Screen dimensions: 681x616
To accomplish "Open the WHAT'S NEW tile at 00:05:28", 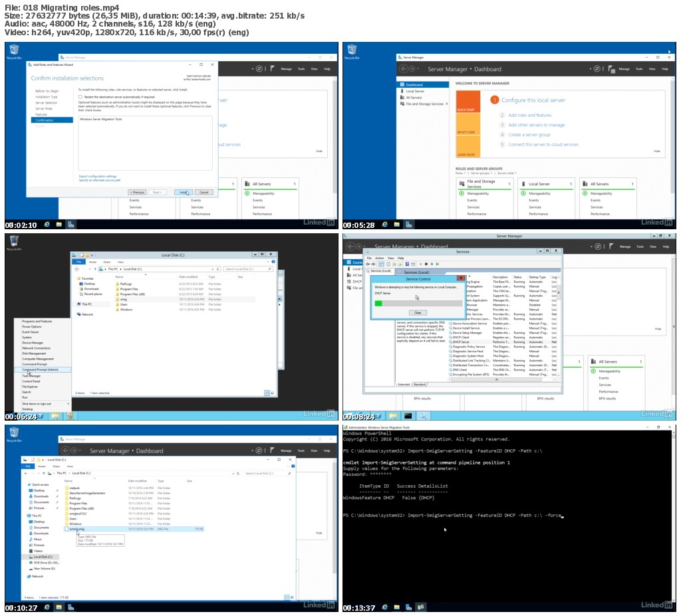I will tap(468, 124).
